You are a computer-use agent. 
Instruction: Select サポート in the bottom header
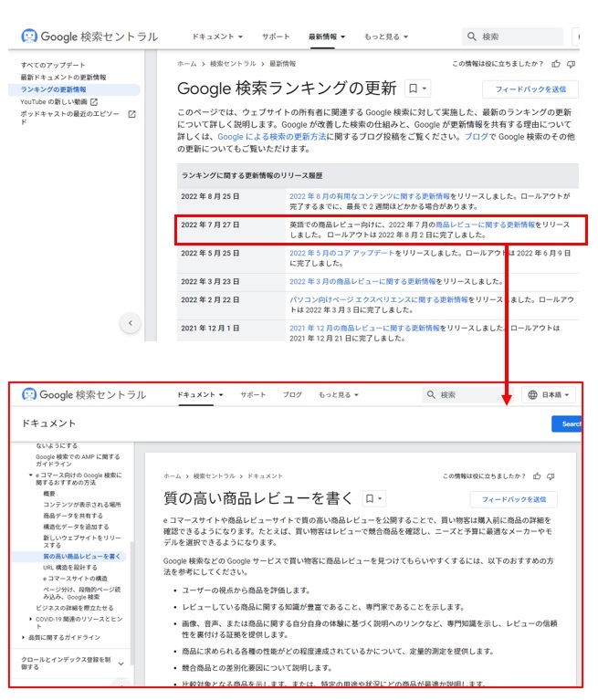[x=253, y=394]
